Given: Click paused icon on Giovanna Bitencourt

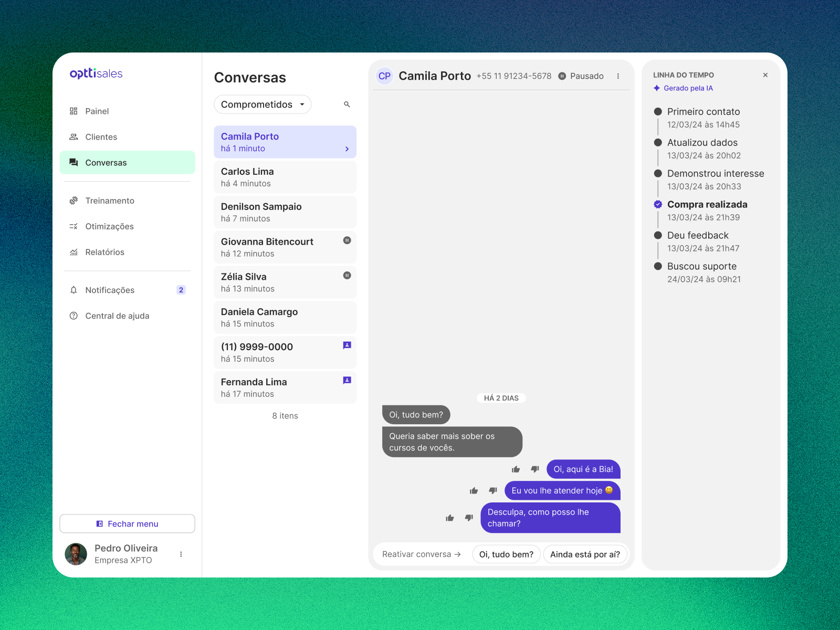Looking at the screenshot, I should coord(347,240).
